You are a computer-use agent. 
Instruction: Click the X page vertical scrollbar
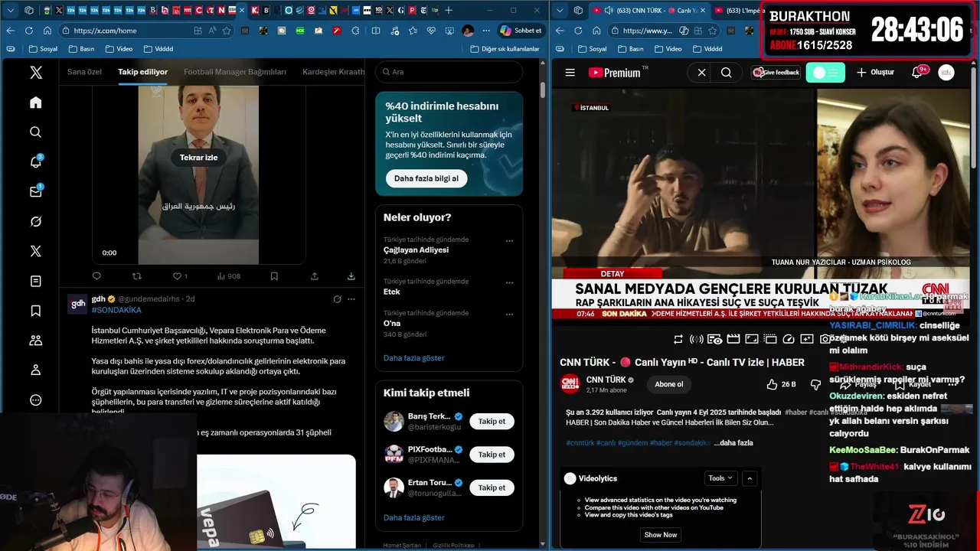tap(543, 90)
